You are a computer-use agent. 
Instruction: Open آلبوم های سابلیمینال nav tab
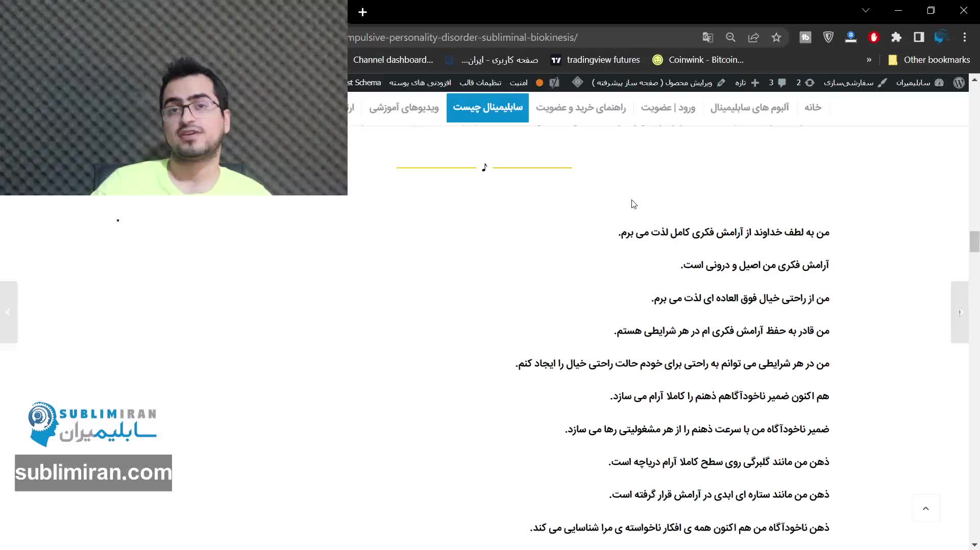(x=749, y=108)
